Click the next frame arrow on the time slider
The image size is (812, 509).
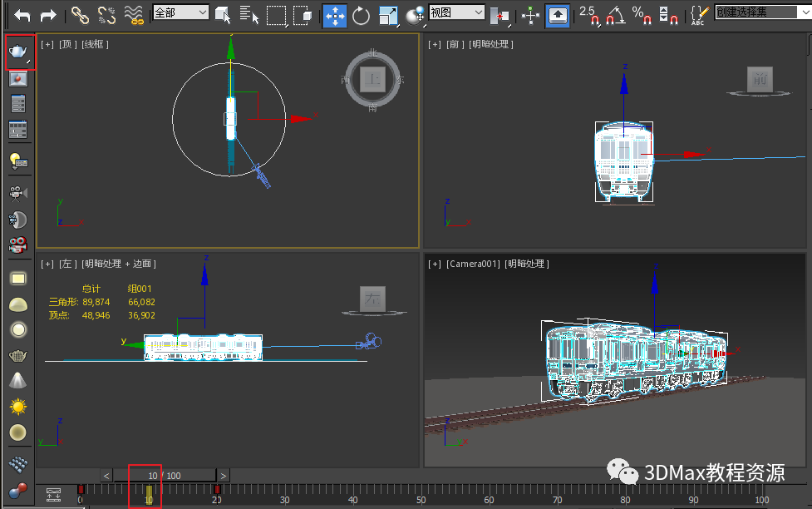224,476
